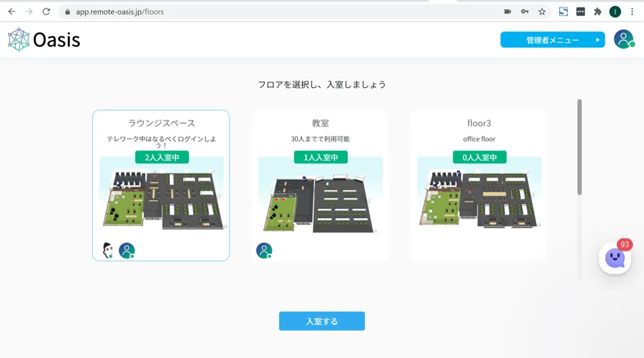644x358 pixels.
Task: Click the Oasis logo icon
Action: (18, 40)
